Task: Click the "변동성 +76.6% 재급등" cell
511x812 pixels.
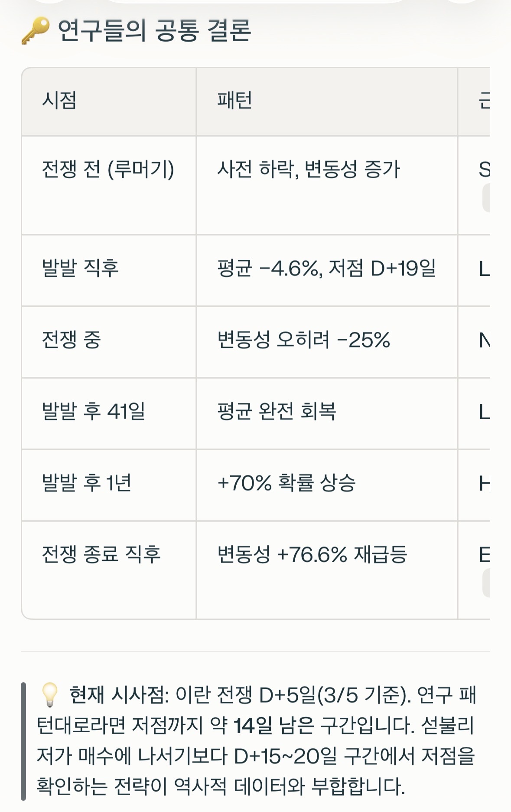Action: [312, 554]
